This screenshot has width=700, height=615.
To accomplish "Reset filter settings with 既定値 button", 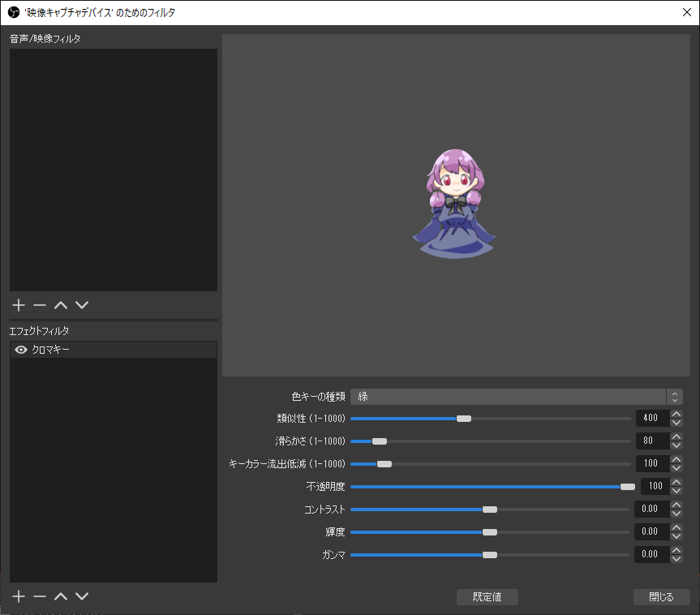I will [487, 597].
